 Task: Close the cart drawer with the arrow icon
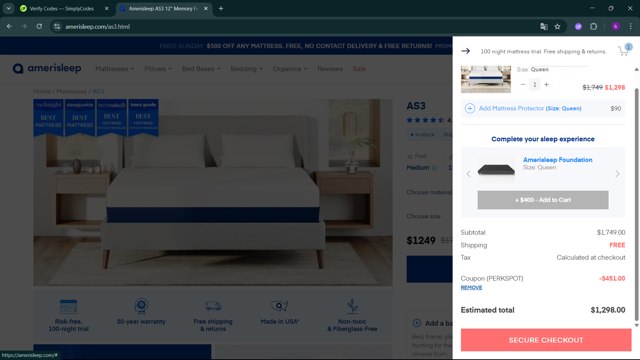pos(465,51)
